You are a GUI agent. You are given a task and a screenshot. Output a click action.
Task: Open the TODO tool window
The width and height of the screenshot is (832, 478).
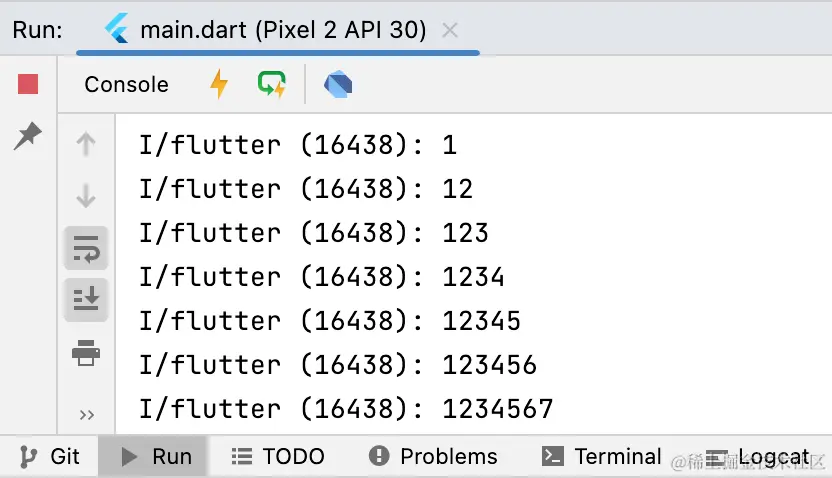278,457
